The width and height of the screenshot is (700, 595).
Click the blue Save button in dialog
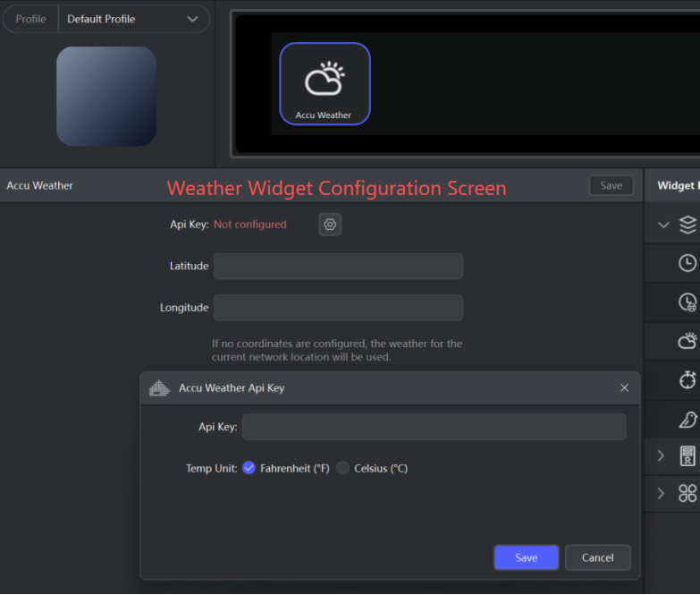[527, 557]
